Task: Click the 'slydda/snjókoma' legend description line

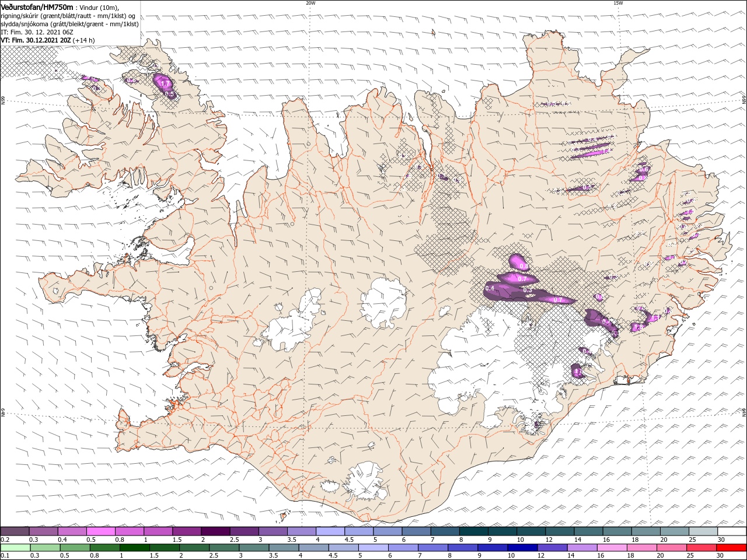Action: coord(70,24)
